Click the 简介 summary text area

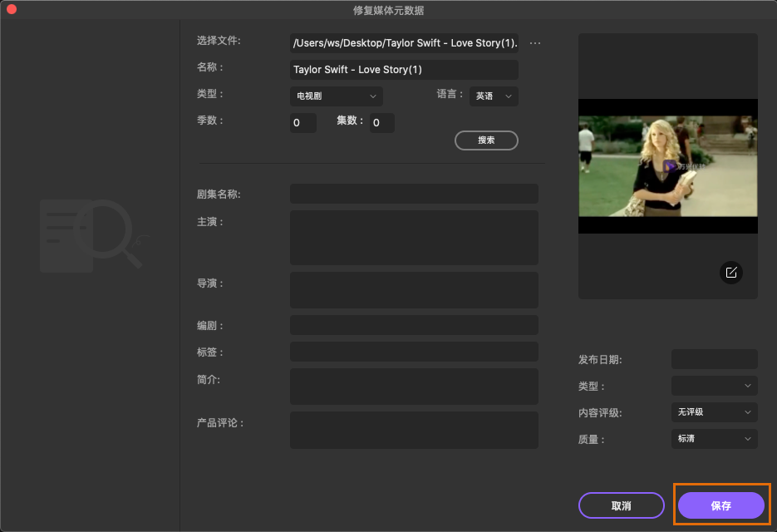tap(414, 387)
